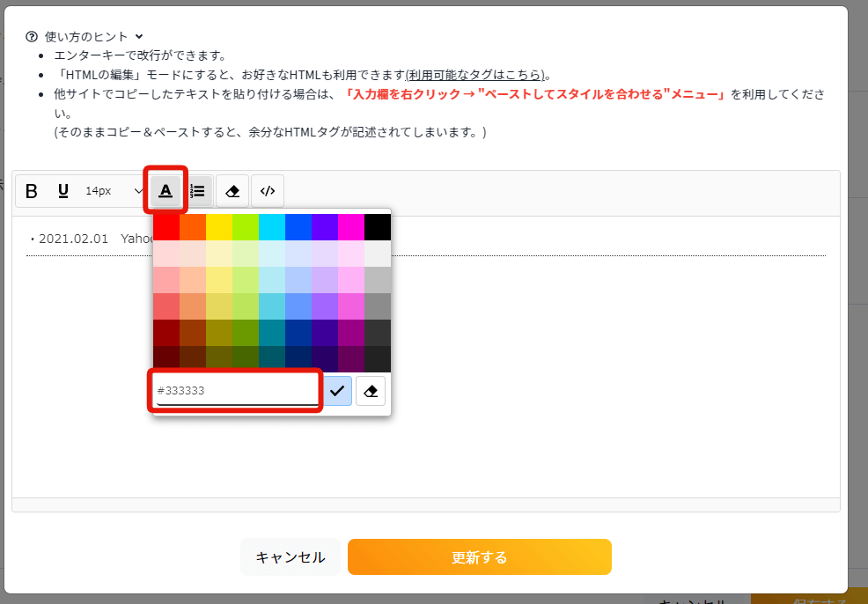
Task: Pick the black swatch
Action: click(378, 227)
